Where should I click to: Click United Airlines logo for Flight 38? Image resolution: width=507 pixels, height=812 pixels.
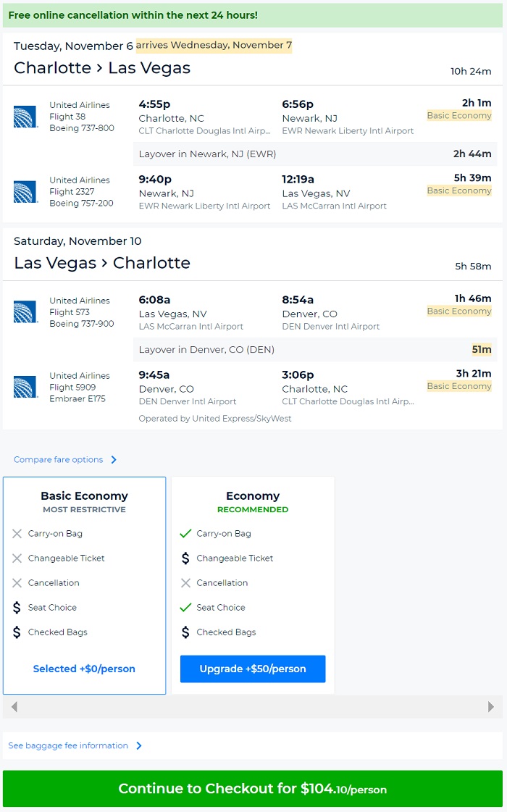tap(25, 117)
